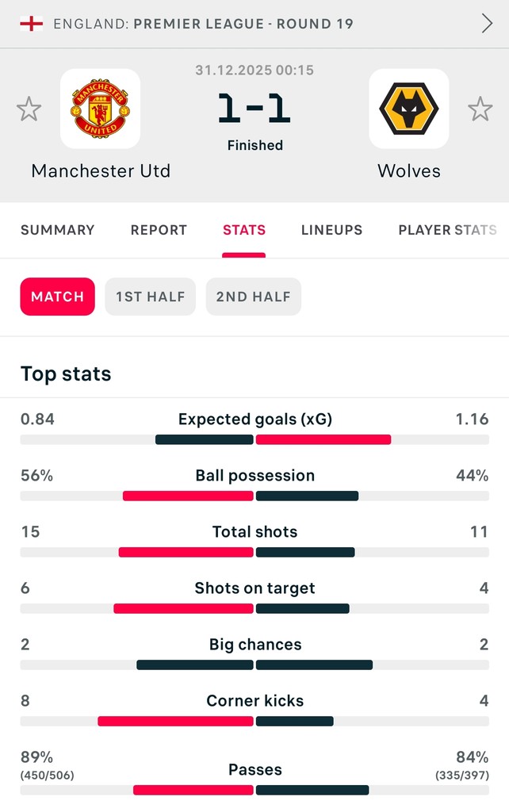Open the Summary tab
The image size is (509, 812).
tap(57, 230)
